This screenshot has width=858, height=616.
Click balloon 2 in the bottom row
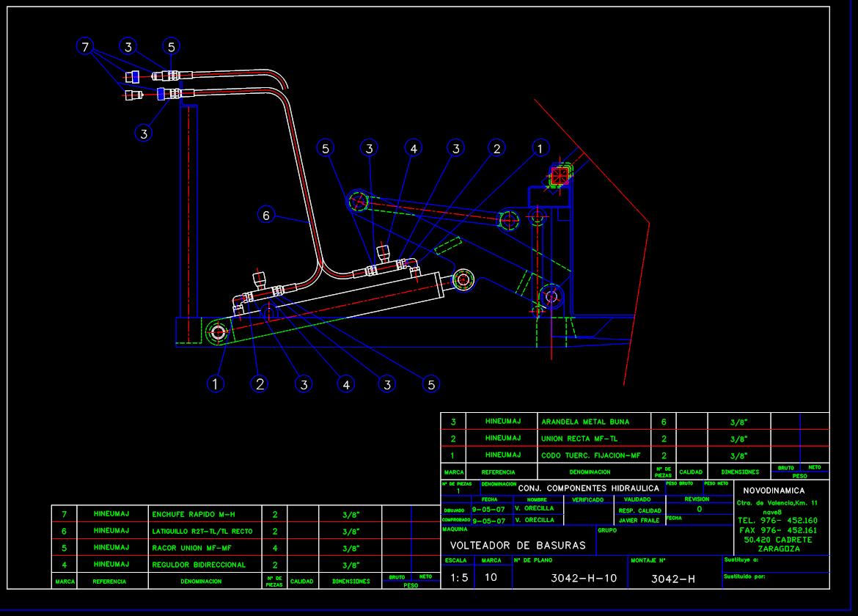click(x=259, y=384)
